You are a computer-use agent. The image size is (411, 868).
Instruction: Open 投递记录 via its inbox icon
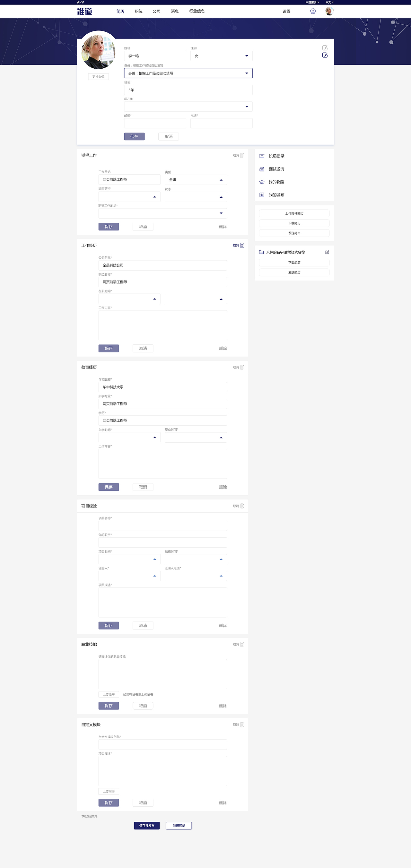(x=262, y=156)
